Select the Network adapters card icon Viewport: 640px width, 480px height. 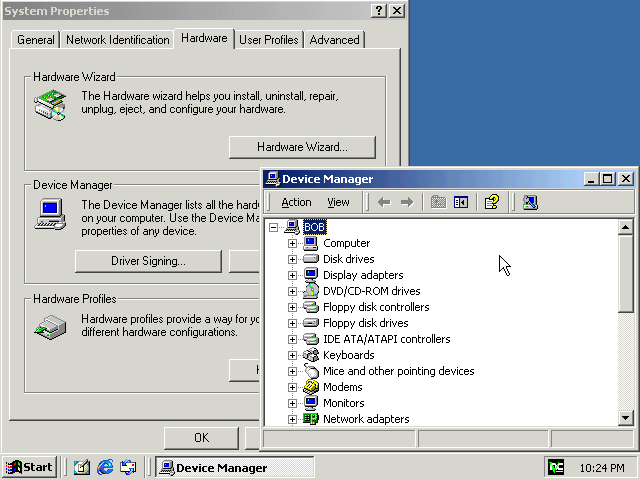click(311, 419)
